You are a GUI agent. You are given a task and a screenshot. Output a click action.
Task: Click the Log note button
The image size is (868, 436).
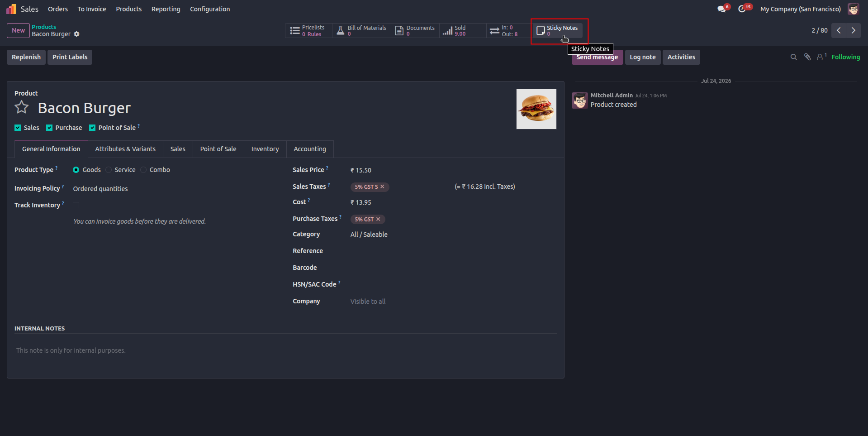tap(642, 57)
